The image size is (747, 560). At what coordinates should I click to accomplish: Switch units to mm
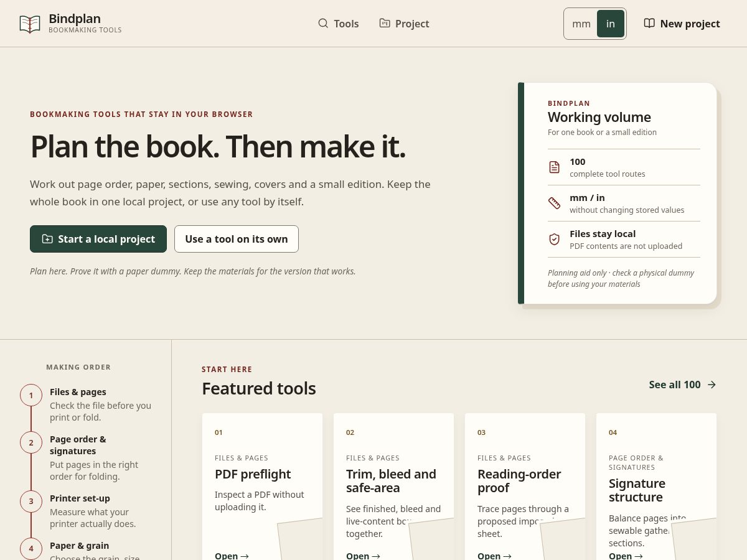point(581,24)
